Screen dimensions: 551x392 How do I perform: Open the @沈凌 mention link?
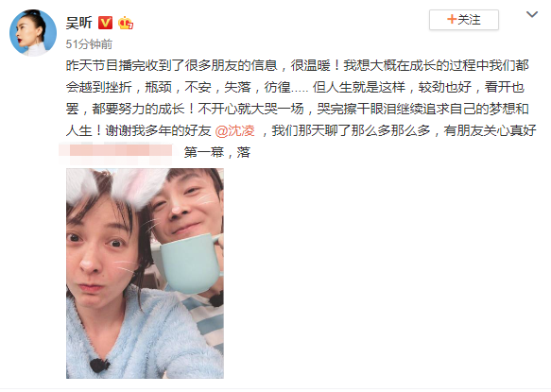click(234, 130)
